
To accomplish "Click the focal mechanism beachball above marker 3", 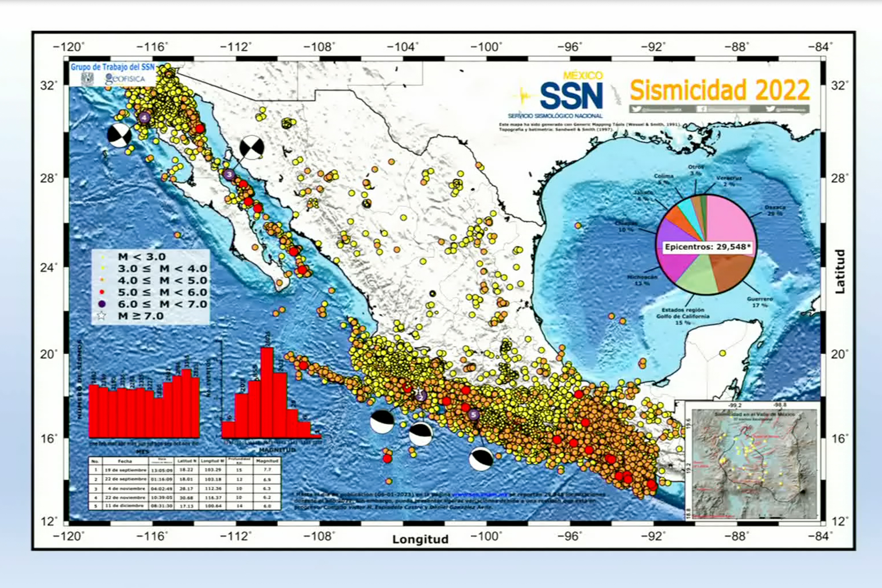I will tap(252, 148).
